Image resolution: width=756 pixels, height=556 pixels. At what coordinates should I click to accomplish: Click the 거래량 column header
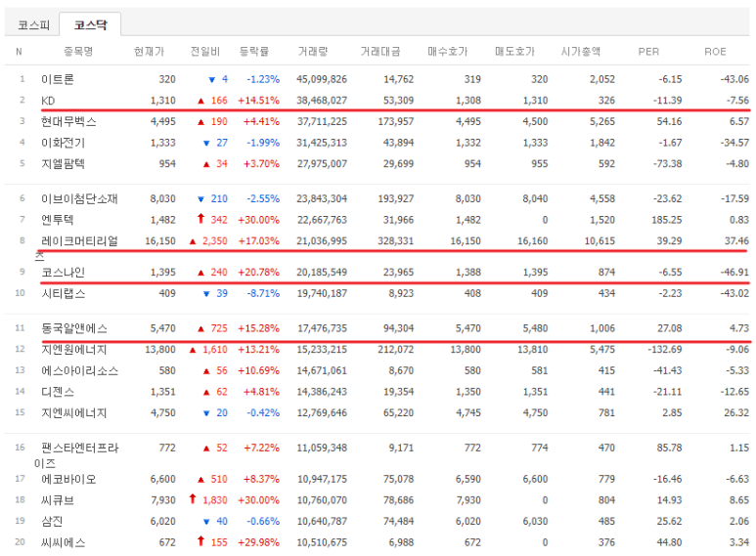pyautogui.click(x=313, y=51)
